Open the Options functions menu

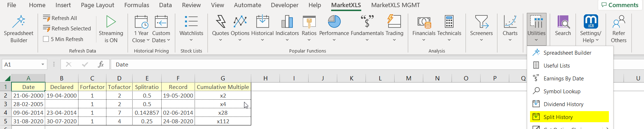240,29
